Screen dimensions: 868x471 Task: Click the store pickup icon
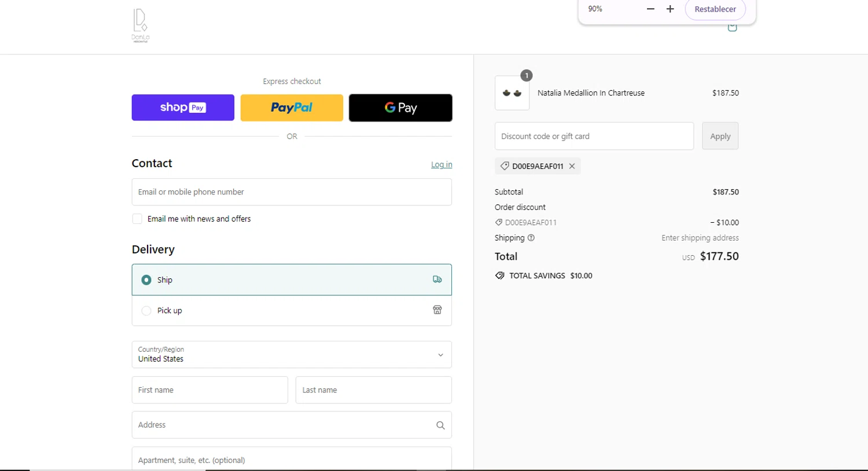click(437, 310)
